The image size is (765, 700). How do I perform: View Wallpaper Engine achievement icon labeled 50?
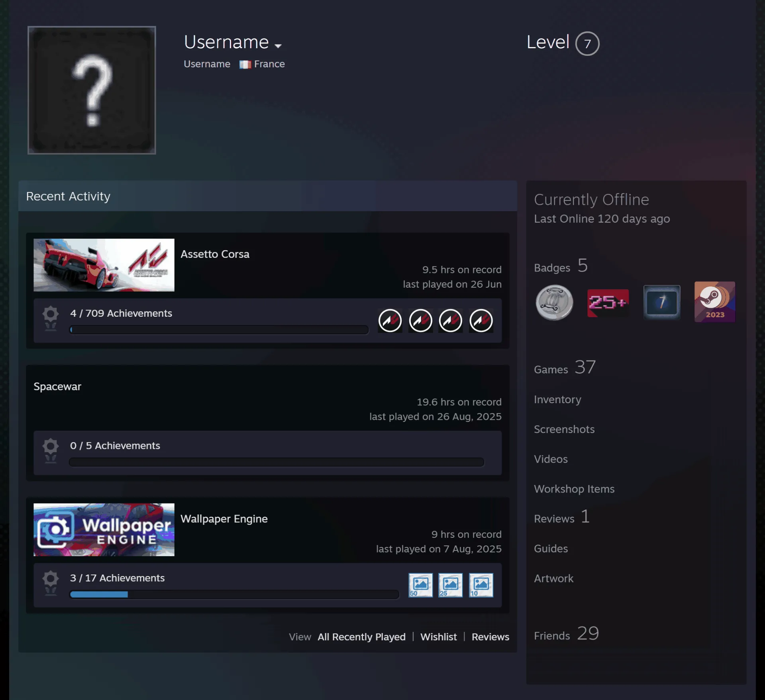[x=420, y=585]
